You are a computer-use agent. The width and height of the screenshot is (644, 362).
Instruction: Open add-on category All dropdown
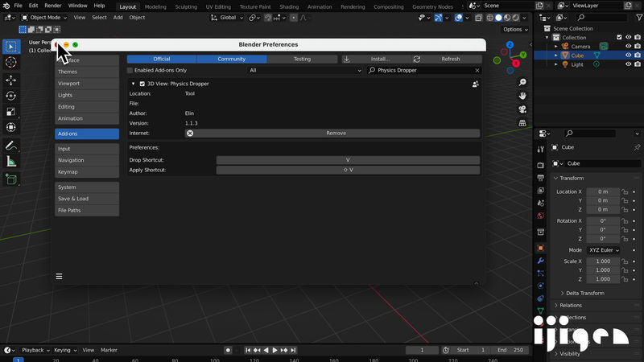(x=305, y=70)
